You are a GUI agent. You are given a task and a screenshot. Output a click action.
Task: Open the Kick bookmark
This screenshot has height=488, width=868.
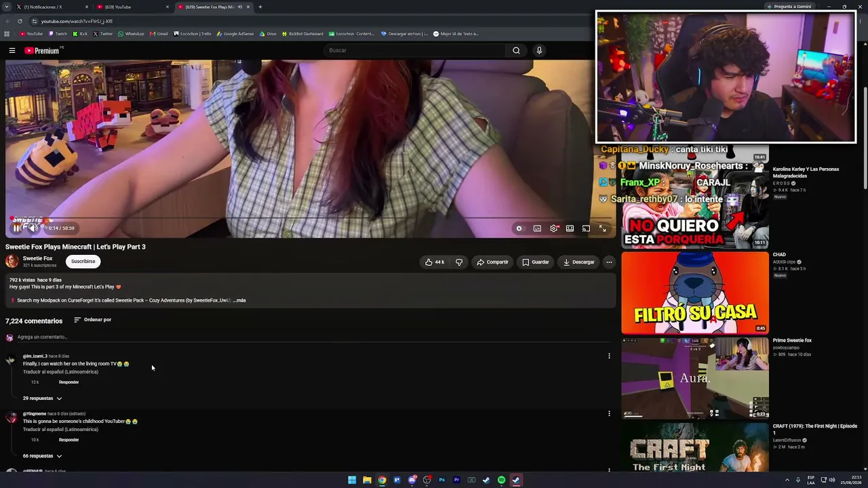[80, 34]
